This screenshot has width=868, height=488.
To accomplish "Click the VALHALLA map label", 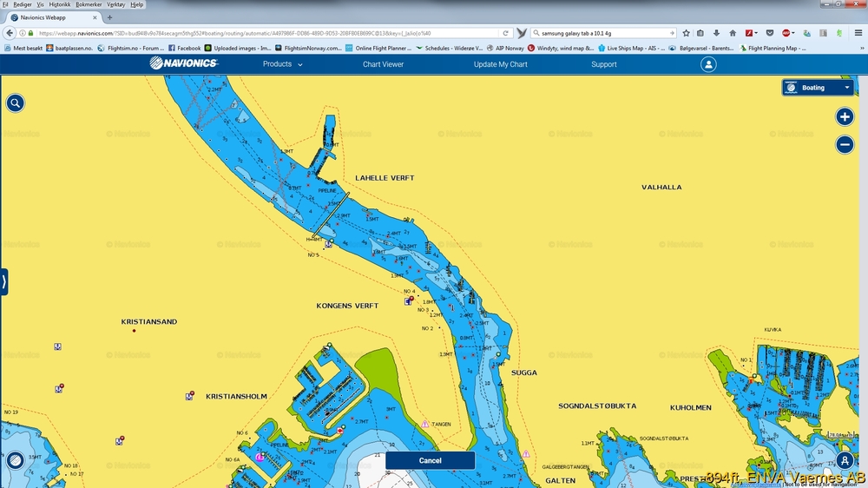I will coord(661,188).
